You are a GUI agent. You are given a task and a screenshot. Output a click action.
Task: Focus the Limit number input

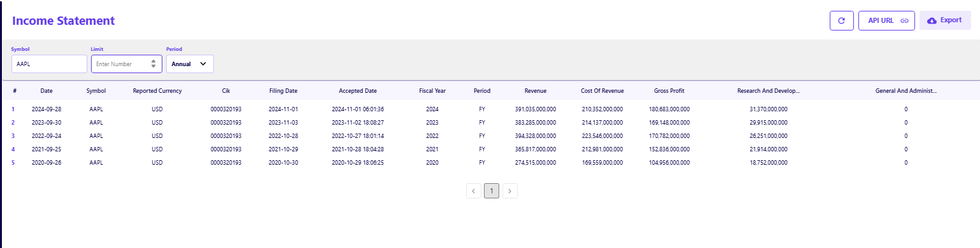tap(126, 64)
